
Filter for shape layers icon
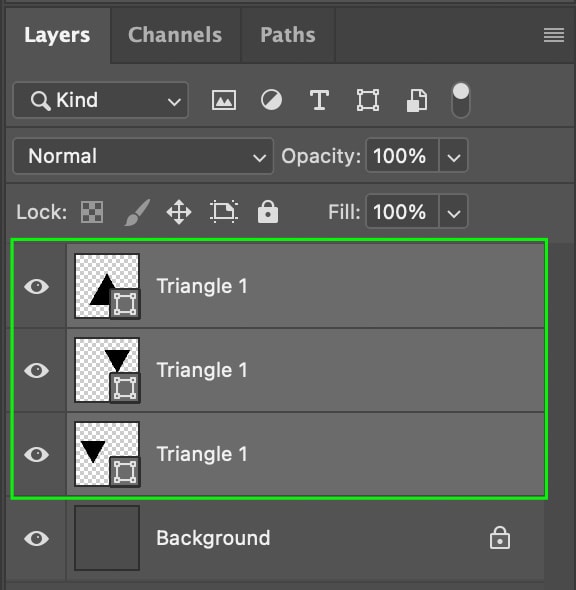coord(368,100)
